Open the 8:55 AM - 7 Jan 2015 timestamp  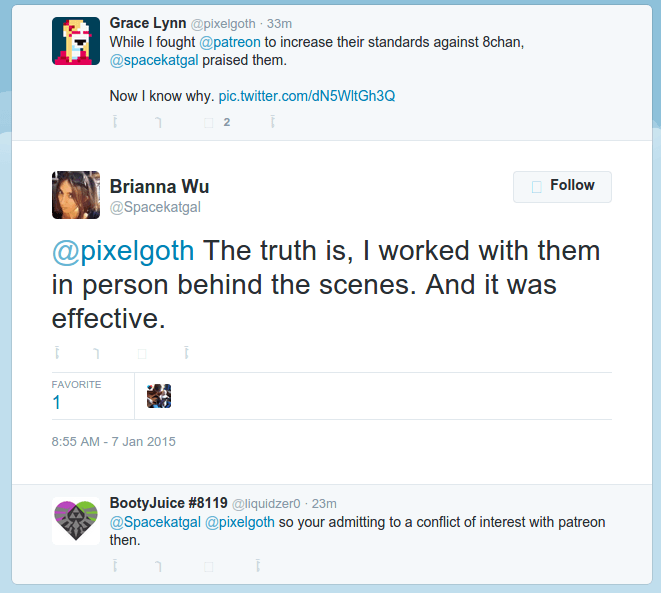point(113,442)
